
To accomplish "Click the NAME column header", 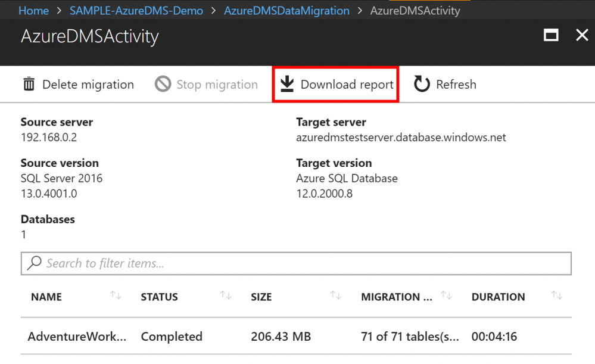I will pyautogui.click(x=46, y=297).
